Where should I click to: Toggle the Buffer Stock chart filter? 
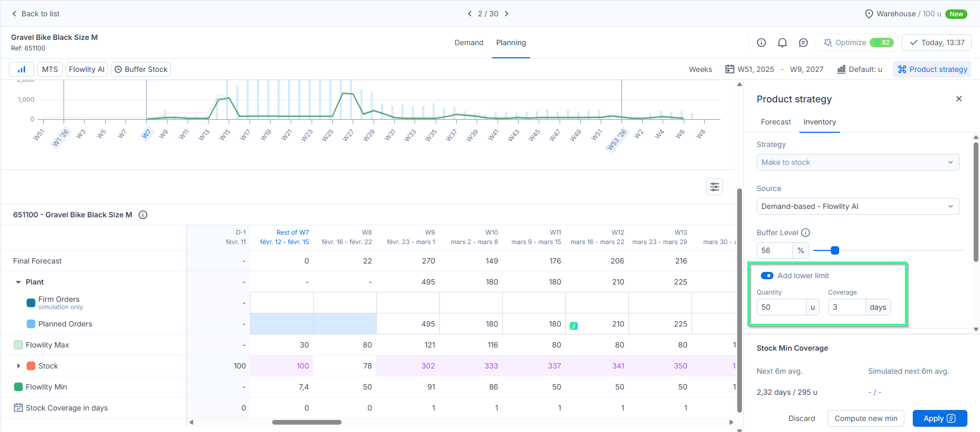pyautogui.click(x=141, y=69)
